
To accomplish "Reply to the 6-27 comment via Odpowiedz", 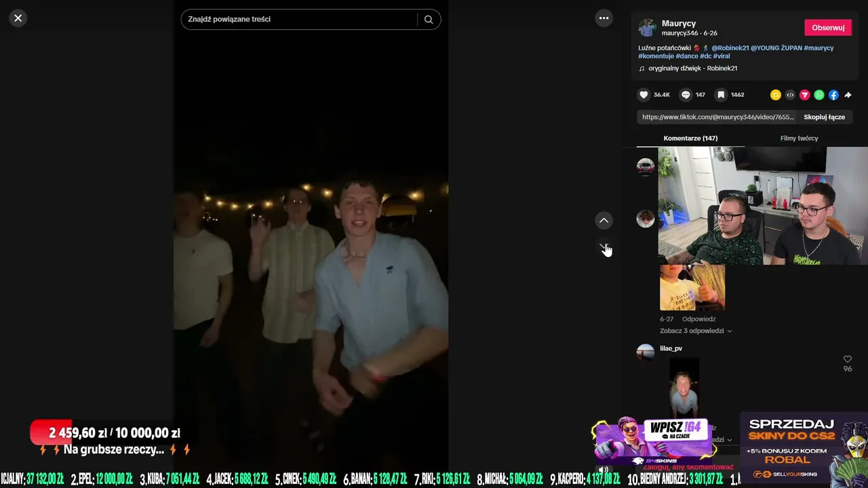I will tap(698, 319).
